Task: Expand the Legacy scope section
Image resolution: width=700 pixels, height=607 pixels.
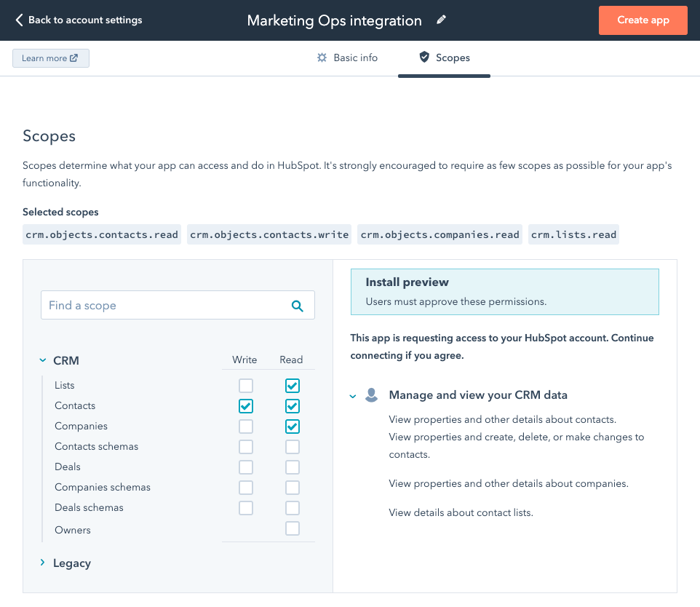Action: (42, 563)
